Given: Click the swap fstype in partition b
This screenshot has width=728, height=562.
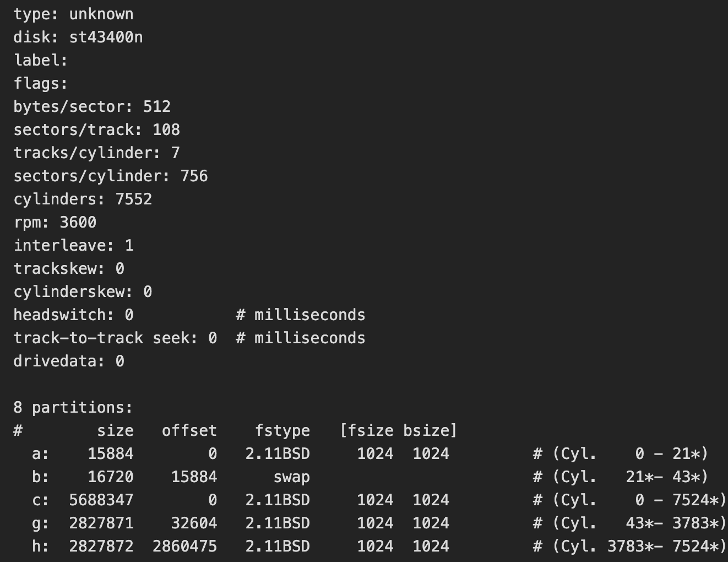Looking at the screenshot, I should click(291, 477).
